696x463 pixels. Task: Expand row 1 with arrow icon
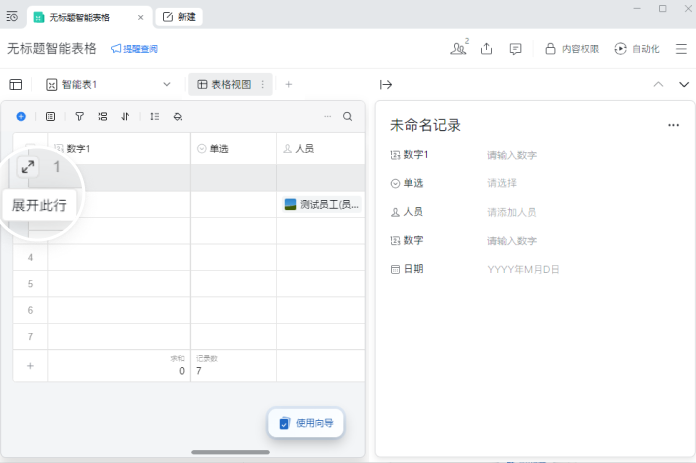click(x=28, y=167)
